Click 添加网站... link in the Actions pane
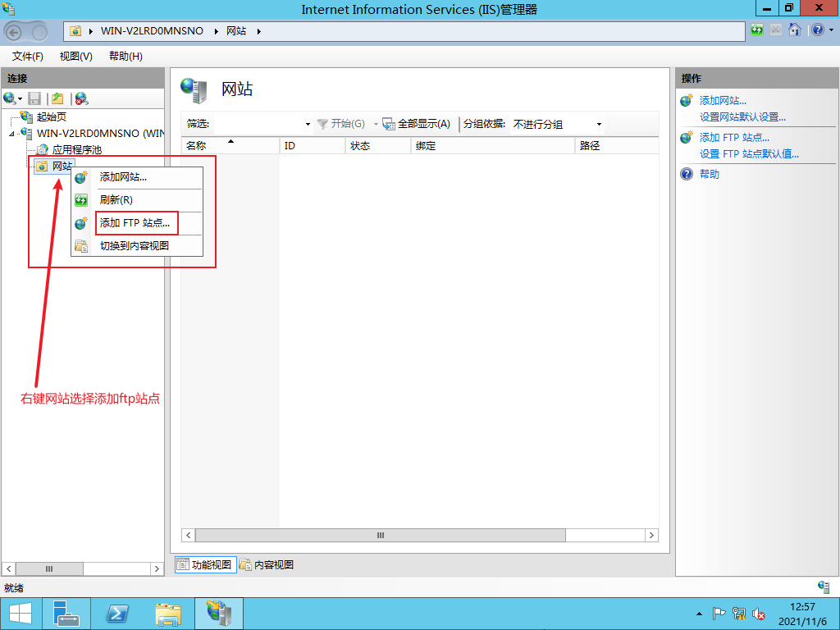Screen dimensions: 840x630 coord(723,101)
